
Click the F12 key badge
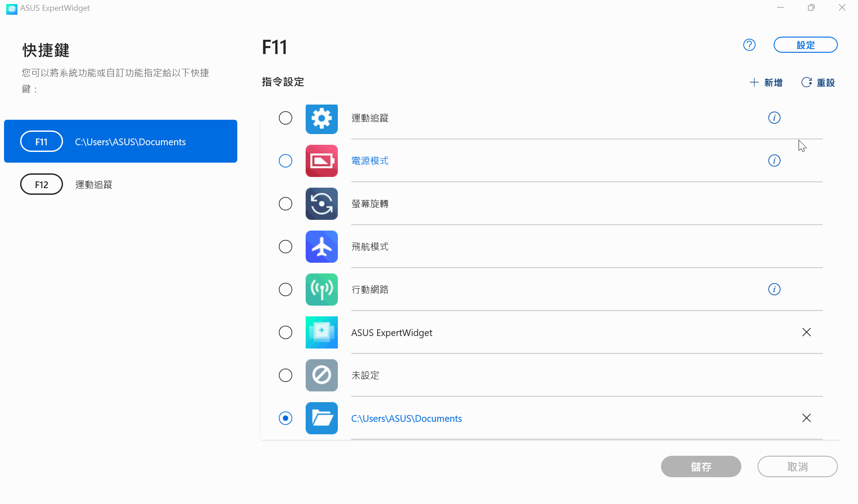[x=42, y=184]
